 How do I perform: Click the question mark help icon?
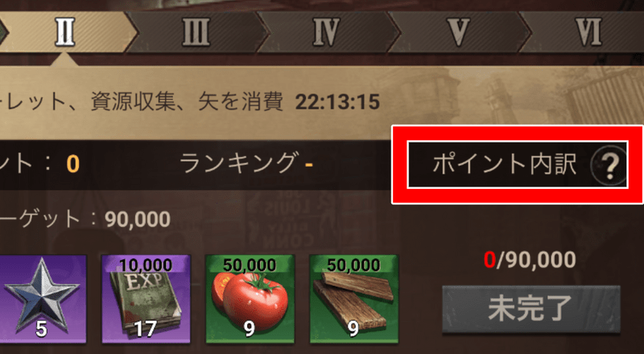(x=609, y=165)
